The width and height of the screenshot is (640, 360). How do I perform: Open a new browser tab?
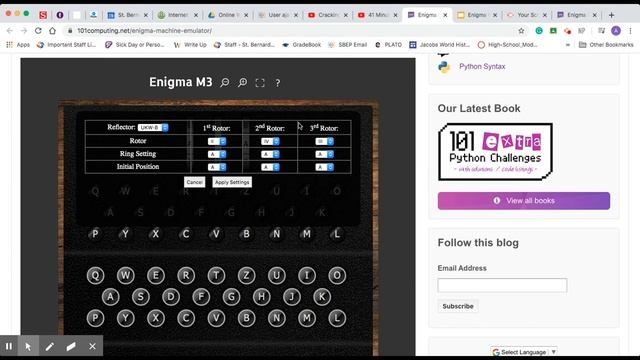pyautogui.click(x=611, y=15)
